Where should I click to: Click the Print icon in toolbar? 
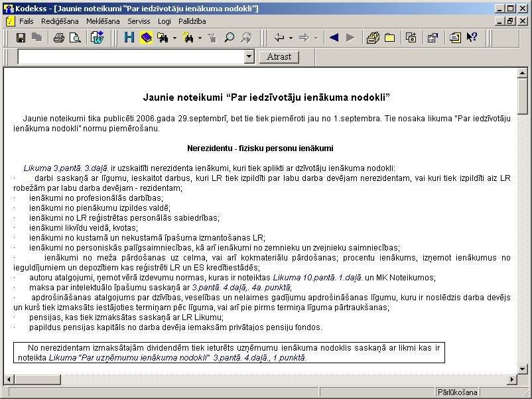click(x=58, y=38)
